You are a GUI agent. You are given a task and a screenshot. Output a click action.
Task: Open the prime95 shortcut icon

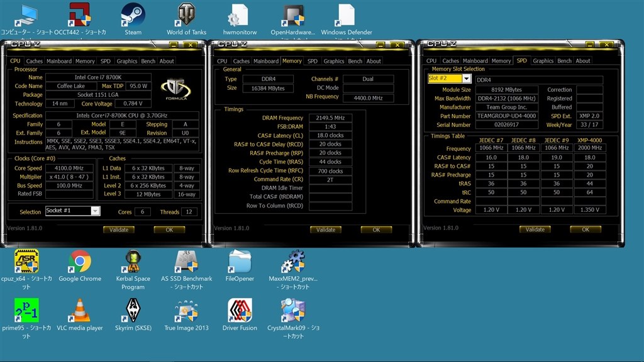pos(26,310)
